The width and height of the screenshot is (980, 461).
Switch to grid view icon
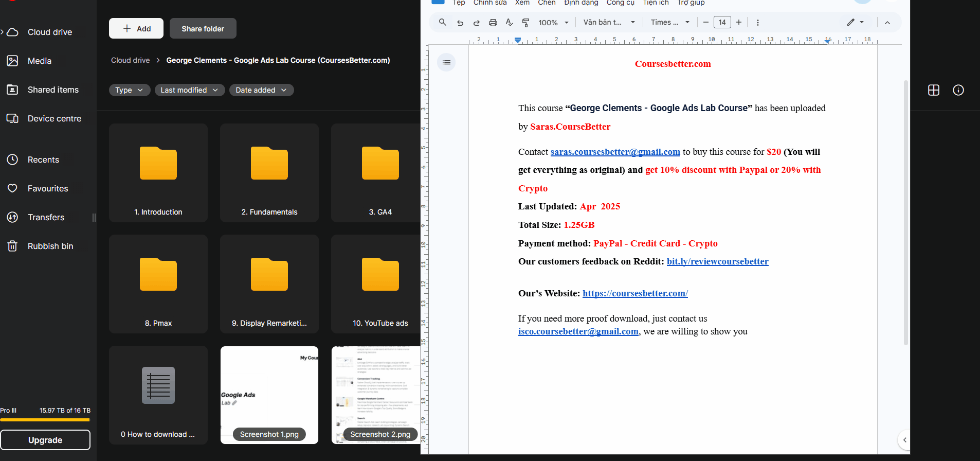934,90
